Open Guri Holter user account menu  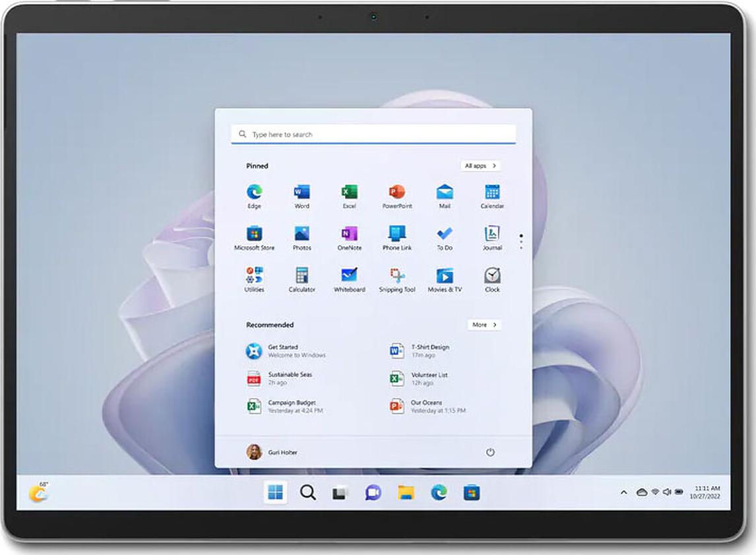(272, 453)
